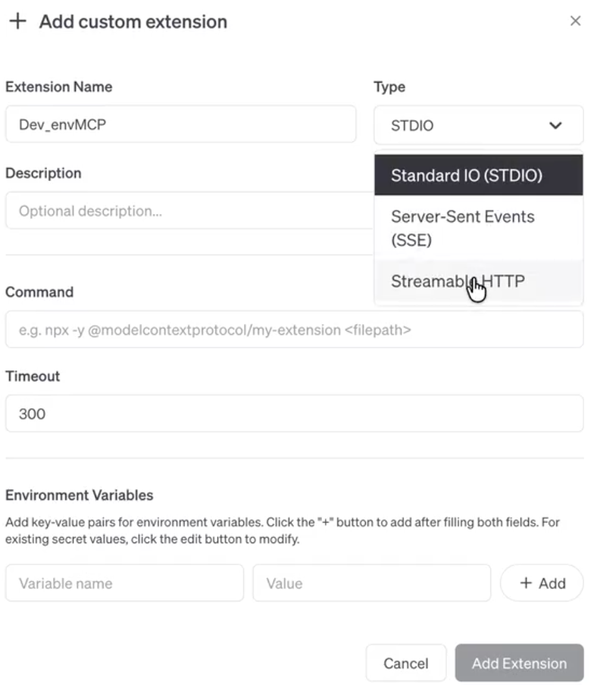Click the "Add custom extension" title text

(133, 21)
